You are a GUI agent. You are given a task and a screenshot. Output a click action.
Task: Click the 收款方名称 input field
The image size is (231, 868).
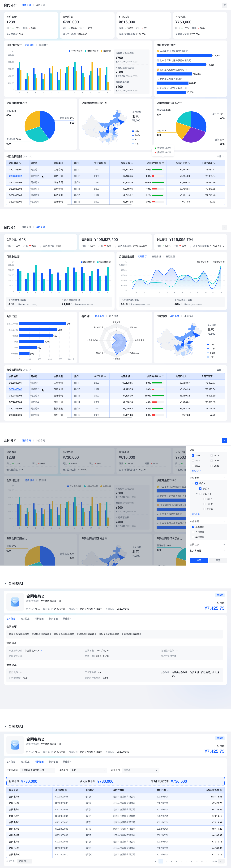tap(37, 770)
